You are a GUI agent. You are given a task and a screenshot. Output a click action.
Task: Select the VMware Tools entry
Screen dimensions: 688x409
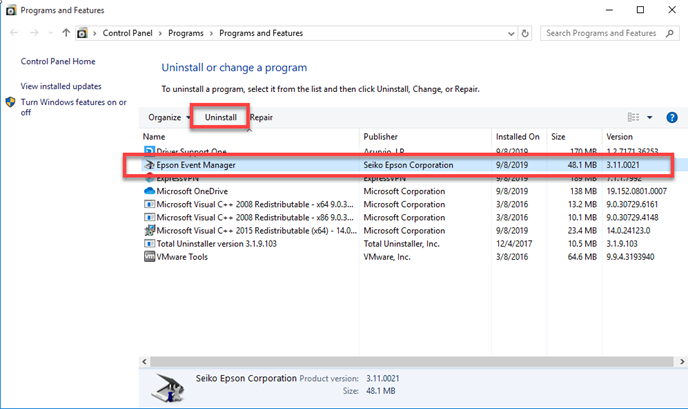click(x=182, y=257)
